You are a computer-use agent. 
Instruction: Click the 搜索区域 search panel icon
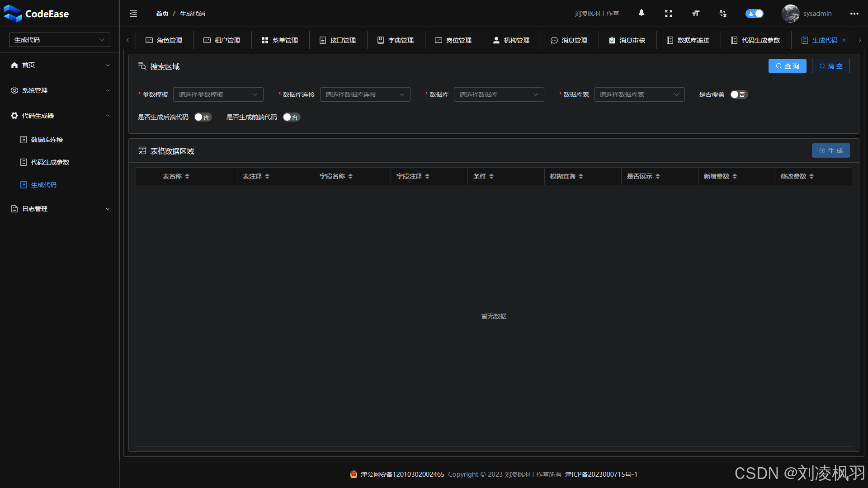tap(142, 66)
